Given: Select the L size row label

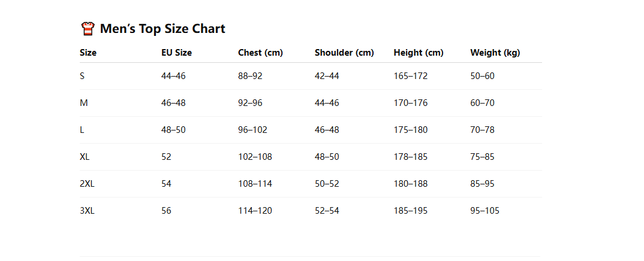Looking at the screenshot, I should tap(82, 130).
